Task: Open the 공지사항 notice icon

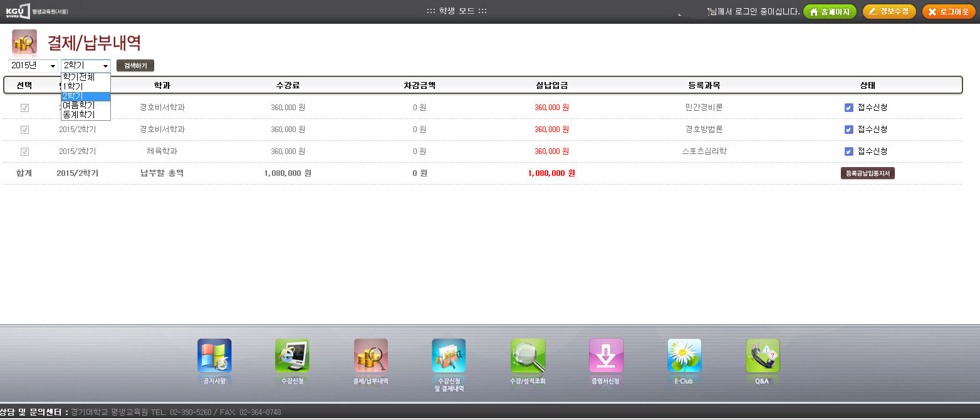Action: pyautogui.click(x=214, y=356)
